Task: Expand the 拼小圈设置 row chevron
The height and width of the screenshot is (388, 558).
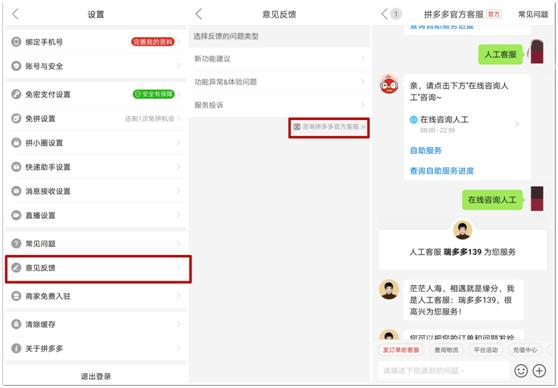Action: point(179,143)
